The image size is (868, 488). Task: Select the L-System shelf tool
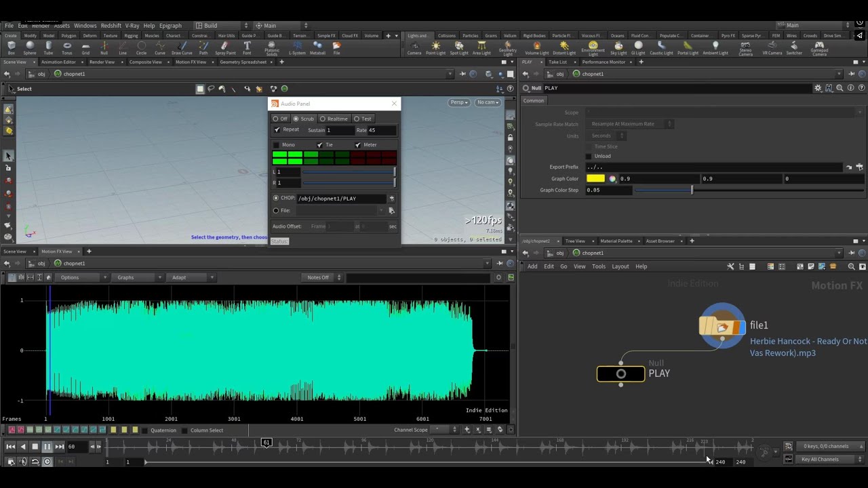click(297, 48)
